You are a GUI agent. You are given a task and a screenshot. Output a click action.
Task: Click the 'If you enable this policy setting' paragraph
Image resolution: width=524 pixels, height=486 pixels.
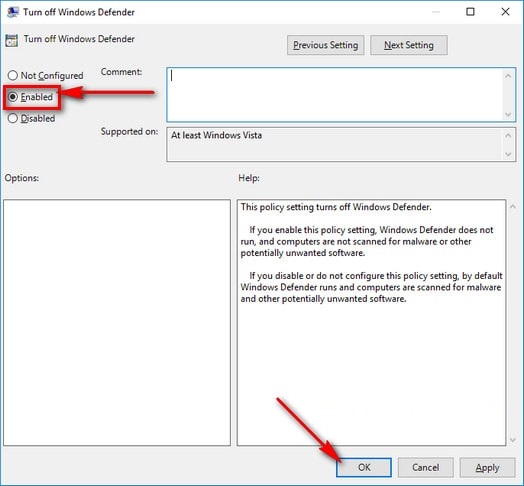tap(367, 241)
